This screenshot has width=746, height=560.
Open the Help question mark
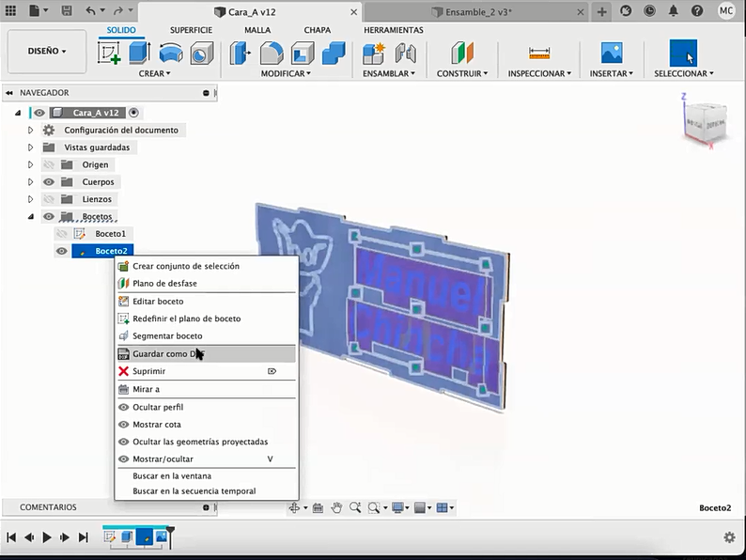[697, 11]
